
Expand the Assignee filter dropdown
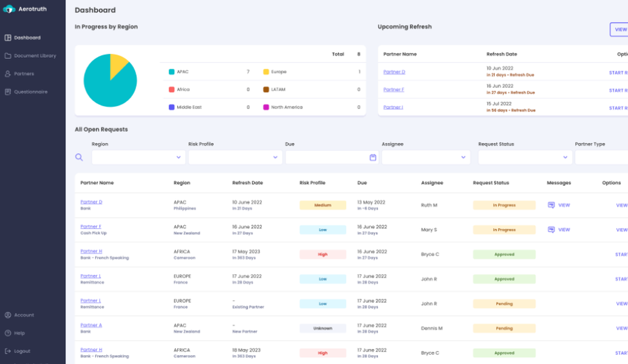click(462, 157)
